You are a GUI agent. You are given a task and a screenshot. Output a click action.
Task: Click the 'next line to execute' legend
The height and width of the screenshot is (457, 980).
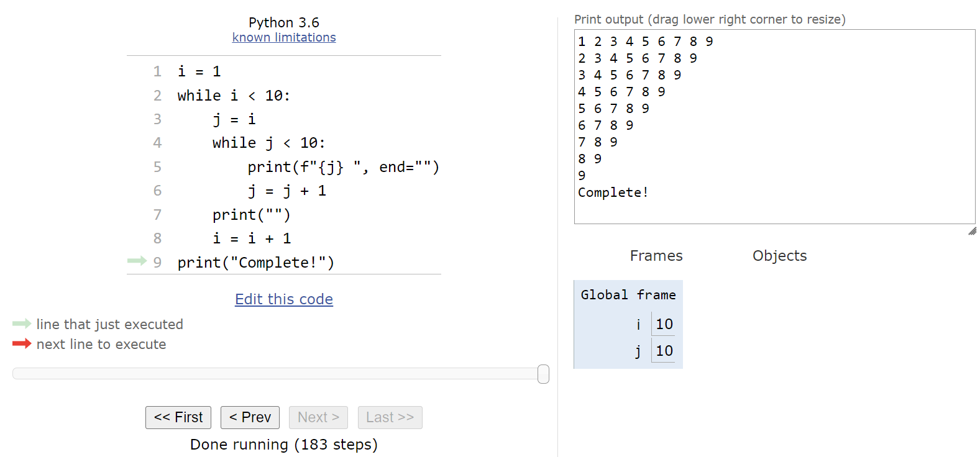[x=101, y=344]
